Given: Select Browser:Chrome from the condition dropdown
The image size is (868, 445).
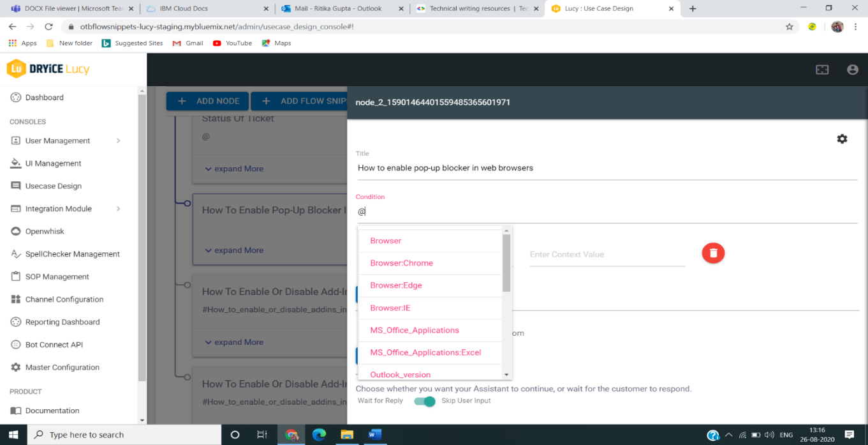Looking at the screenshot, I should pos(402,262).
